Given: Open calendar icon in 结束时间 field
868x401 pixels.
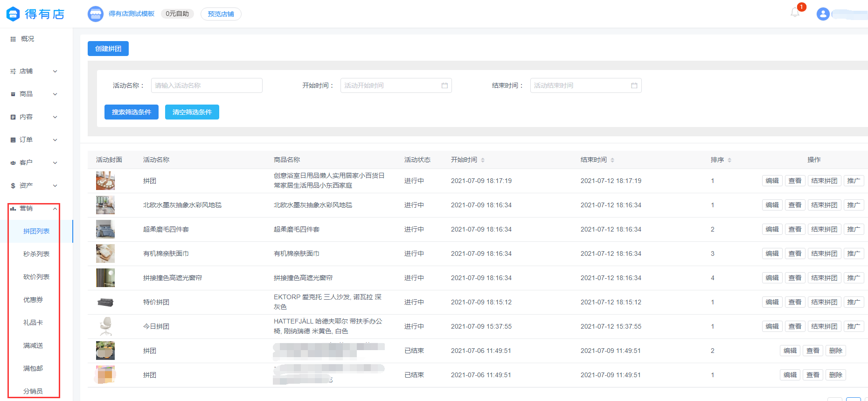Looking at the screenshot, I should click(634, 85).
